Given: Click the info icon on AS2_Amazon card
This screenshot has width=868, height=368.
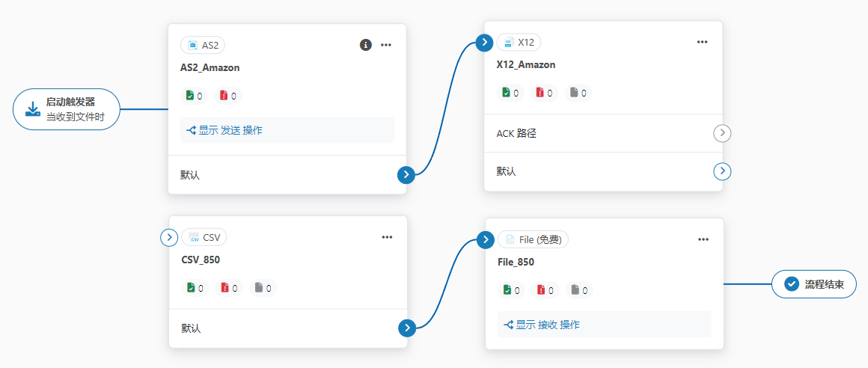Looking at the screenshot, I should pyautogui.click(x=366, y=45).
